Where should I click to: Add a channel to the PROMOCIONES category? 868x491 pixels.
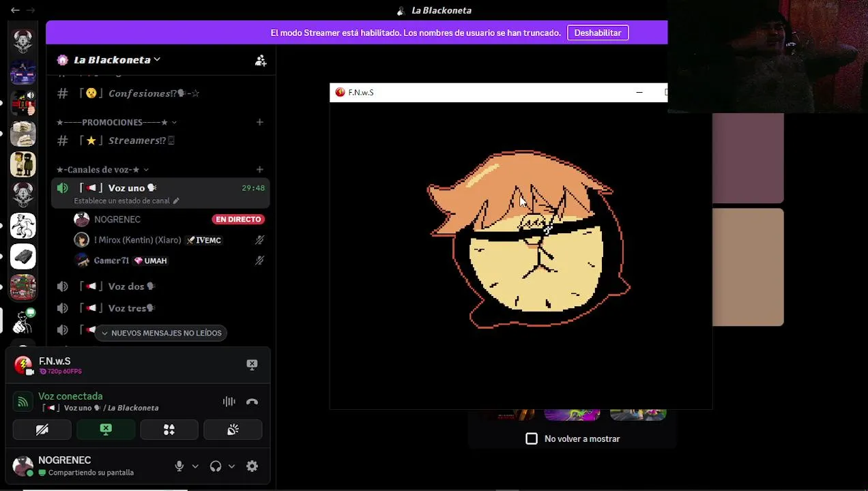point(259,122)
